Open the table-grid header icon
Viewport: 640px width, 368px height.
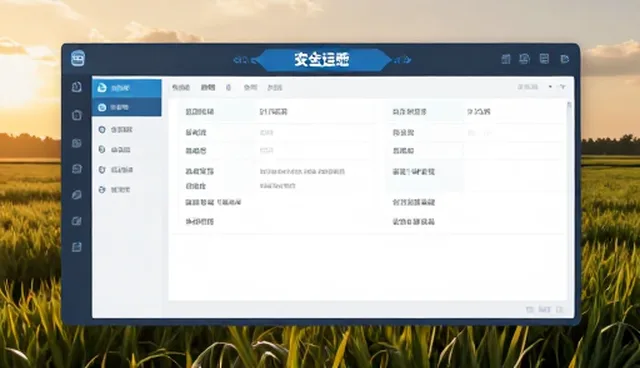[544, 59]
